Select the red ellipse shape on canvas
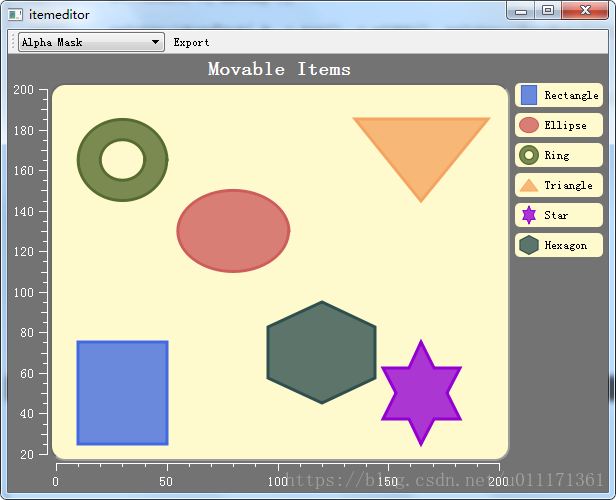This screenshot has height=500, width=616. click(233, 231)
